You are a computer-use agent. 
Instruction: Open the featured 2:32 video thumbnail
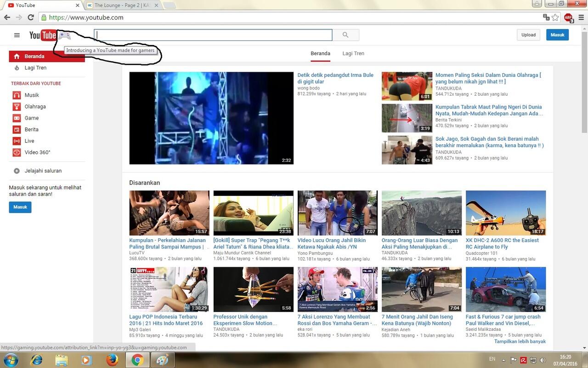point(211,118)
